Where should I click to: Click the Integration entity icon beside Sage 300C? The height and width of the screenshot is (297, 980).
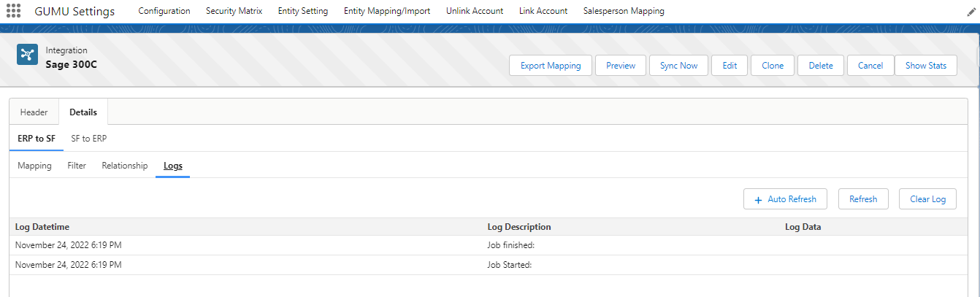27,55
